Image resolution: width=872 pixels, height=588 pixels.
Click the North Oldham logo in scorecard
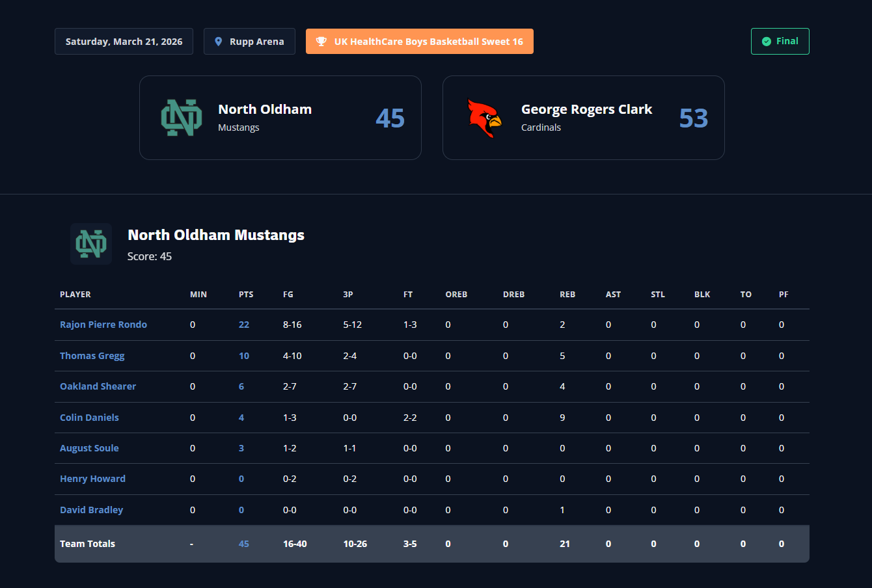[x=182, y=118]
